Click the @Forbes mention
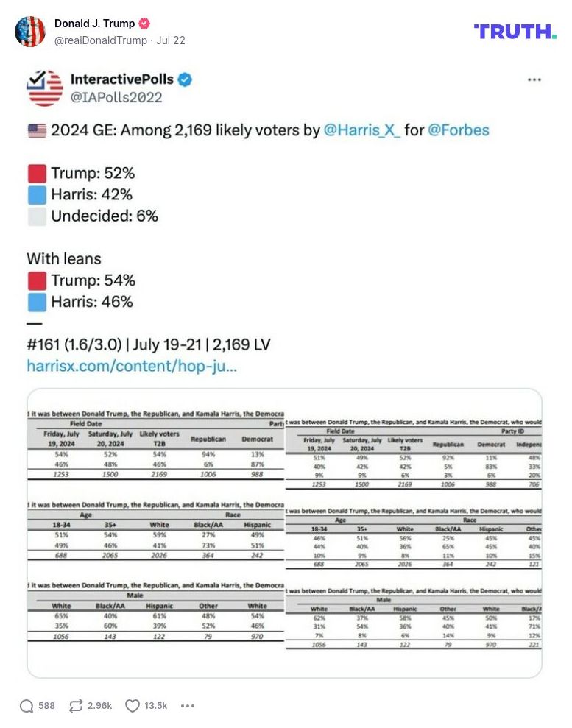The height and width of the screenshot is (728, 572). point(458,130)
